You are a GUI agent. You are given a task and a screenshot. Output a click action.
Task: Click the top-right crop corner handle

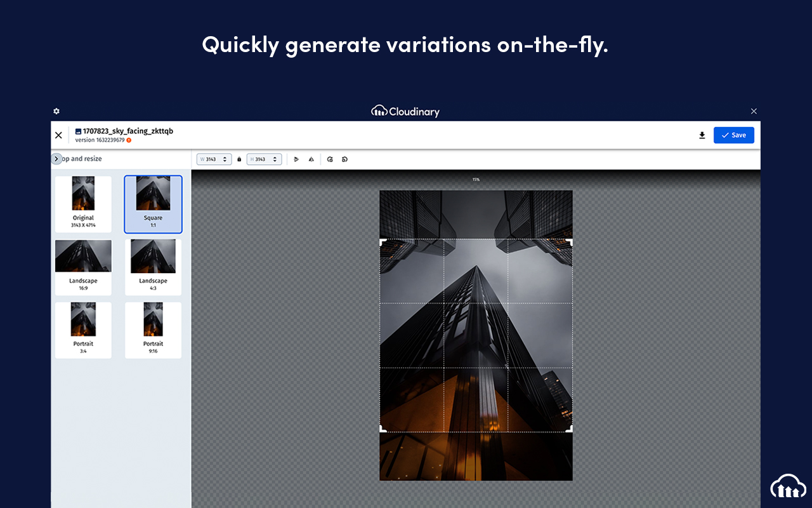(x=570, y=242)
